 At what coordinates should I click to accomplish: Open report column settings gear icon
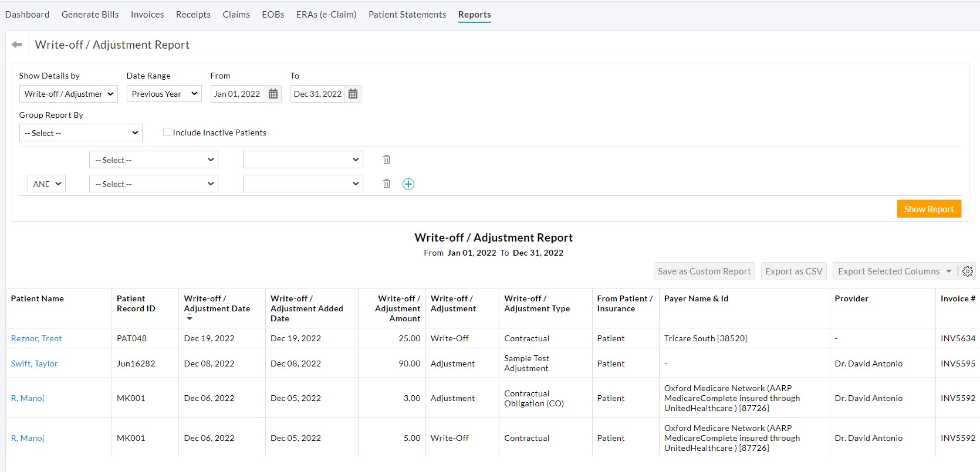(x=968, y=271)
